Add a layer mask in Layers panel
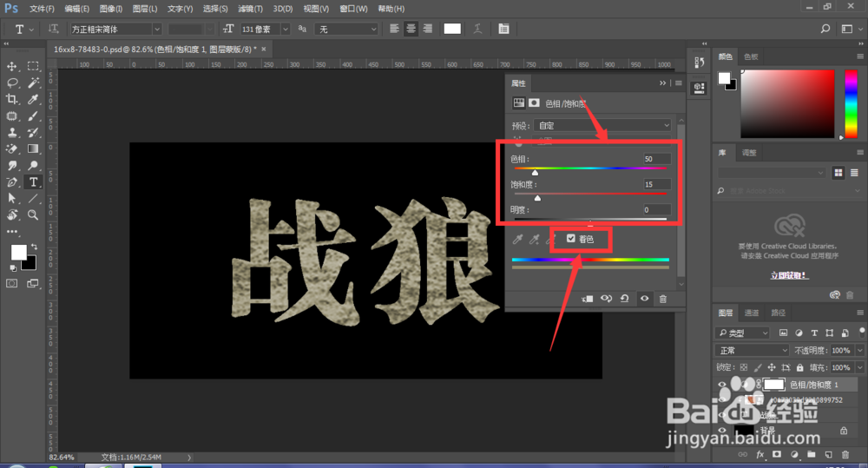 click(x=777, y=455)
